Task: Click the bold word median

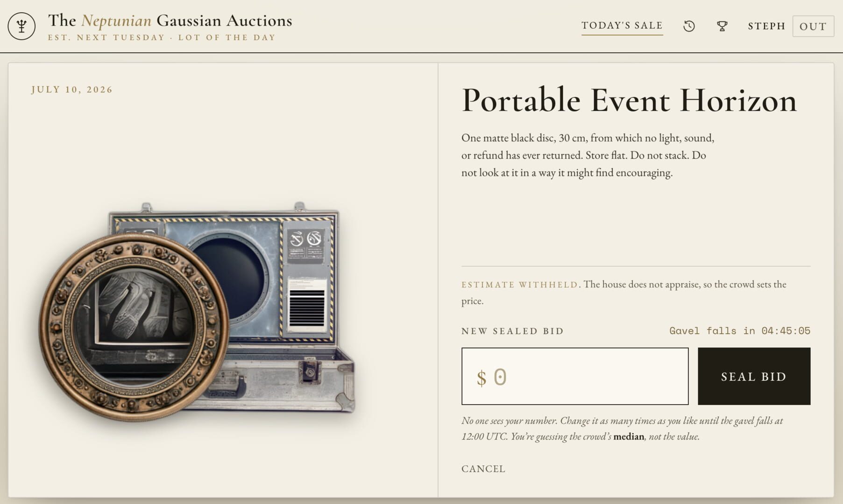Action: pos(629,437)
